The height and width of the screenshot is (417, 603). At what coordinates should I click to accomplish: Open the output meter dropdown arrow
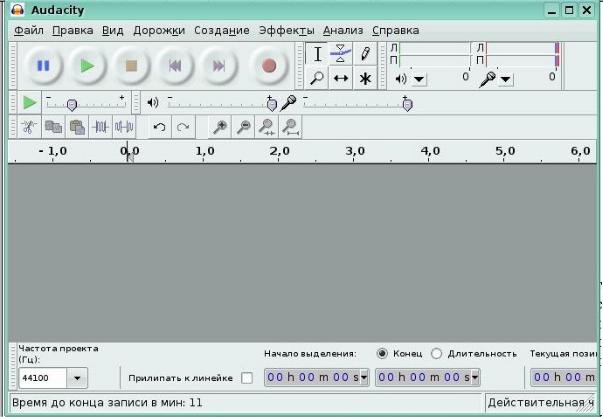tap(419, 80)
